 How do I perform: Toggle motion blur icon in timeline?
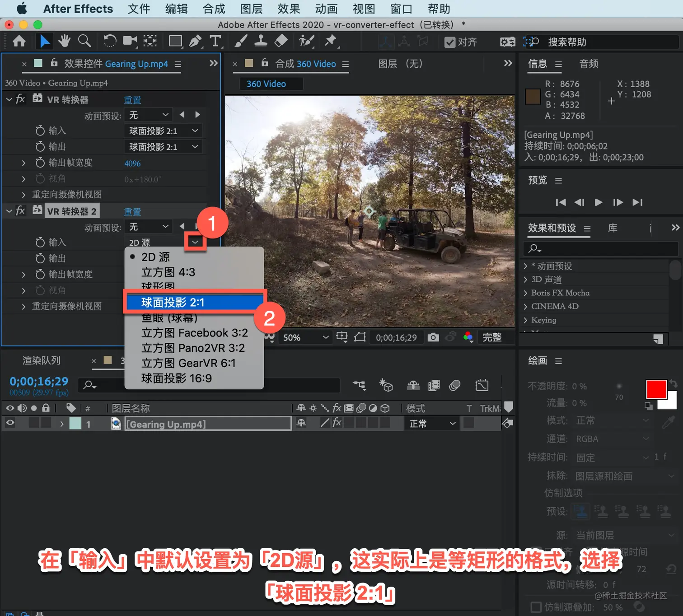[455, 385]
